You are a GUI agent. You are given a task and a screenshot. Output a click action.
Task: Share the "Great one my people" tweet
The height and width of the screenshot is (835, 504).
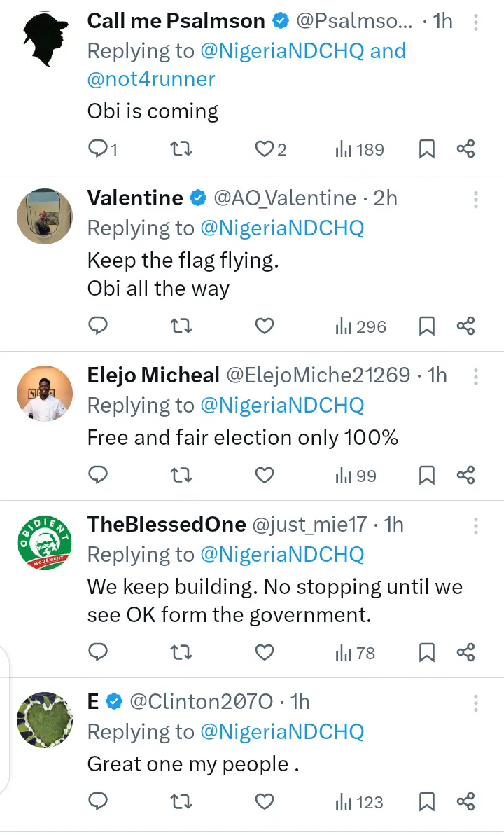(x=465, y=801)
